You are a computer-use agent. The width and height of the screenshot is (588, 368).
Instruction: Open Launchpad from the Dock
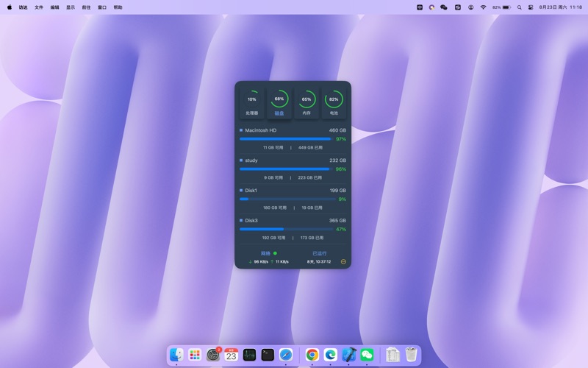tap(195, 355)
